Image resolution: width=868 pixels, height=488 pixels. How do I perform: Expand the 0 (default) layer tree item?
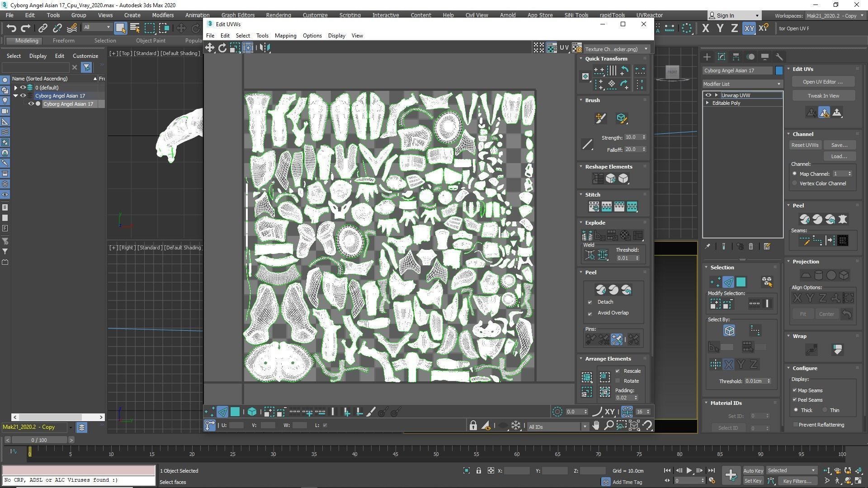pos(16,88)
